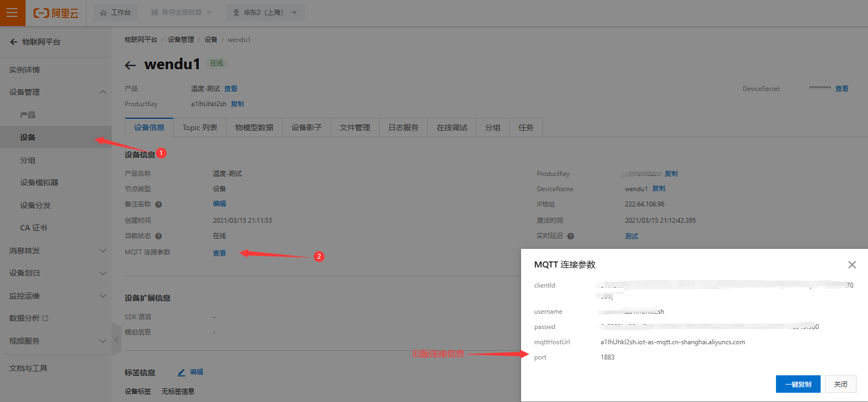Click 查看 link for MQTT 连接参数
The image size is (868, 402).
[x=219, y=253]
